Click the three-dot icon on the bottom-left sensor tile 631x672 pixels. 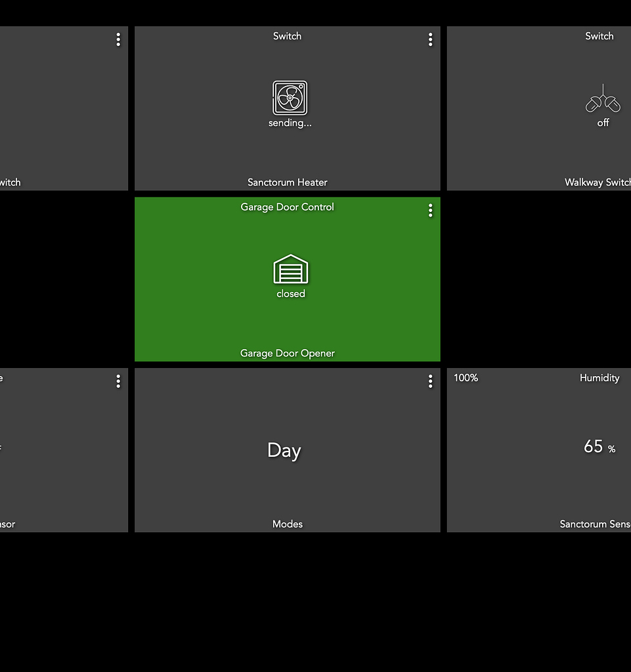click(x=118, y=381)
